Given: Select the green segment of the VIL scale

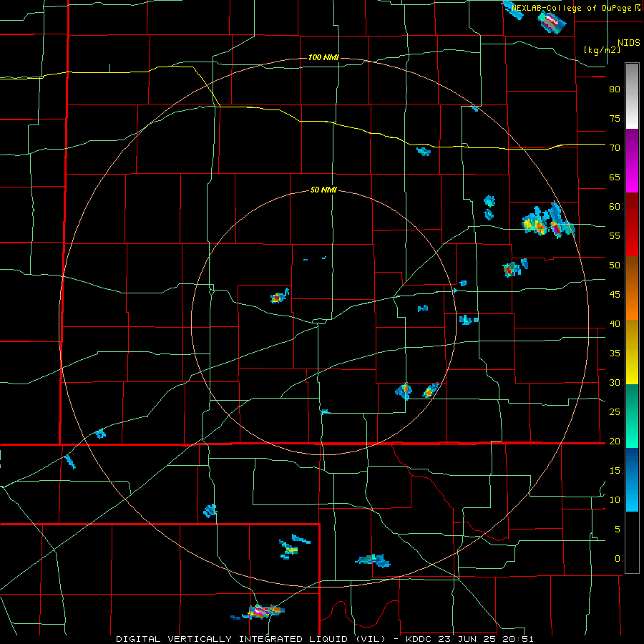Looking at the screenshot, I should 632,416.
